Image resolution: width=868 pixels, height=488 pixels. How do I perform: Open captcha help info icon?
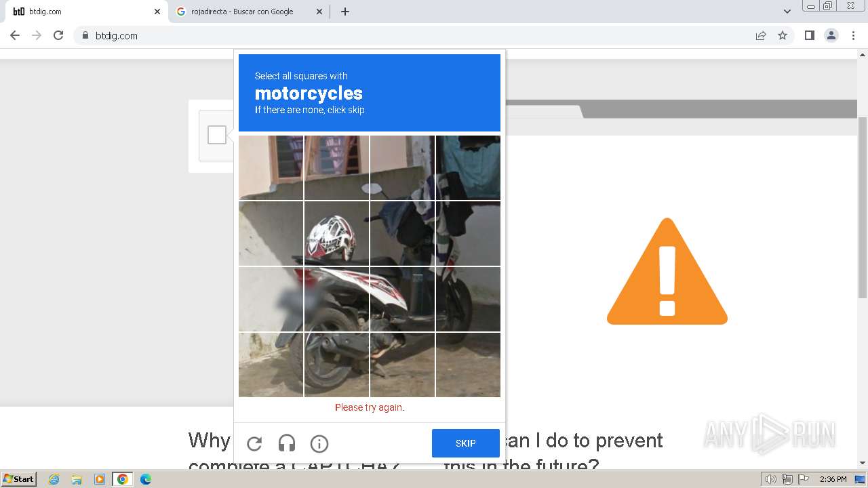pyautogui.click(x=319, y=443)
